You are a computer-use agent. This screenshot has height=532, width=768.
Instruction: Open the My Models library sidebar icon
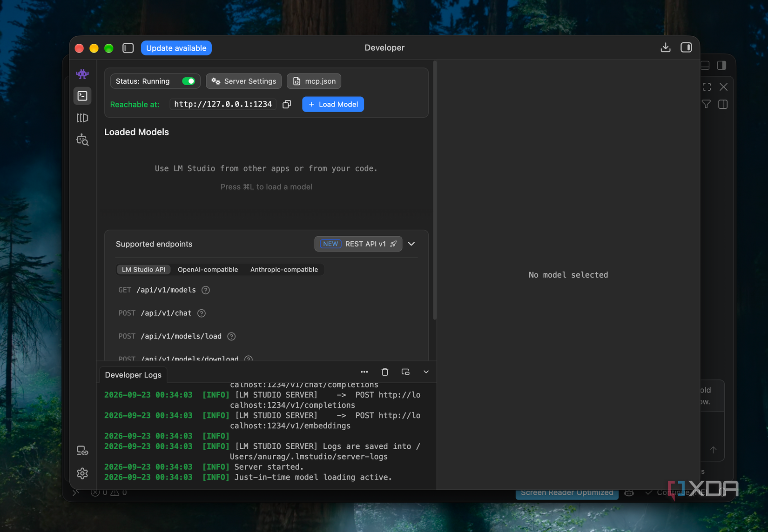tap(82, 118)
